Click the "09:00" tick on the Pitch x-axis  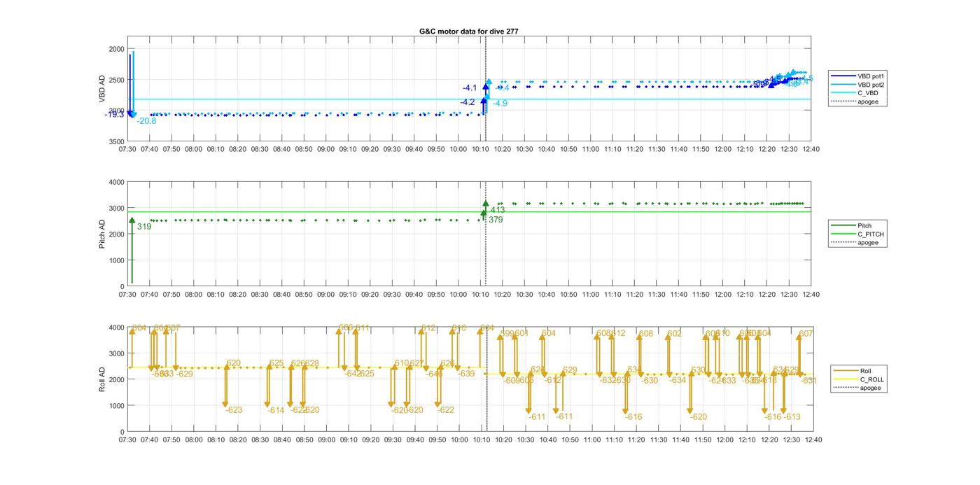coord(325,295)
